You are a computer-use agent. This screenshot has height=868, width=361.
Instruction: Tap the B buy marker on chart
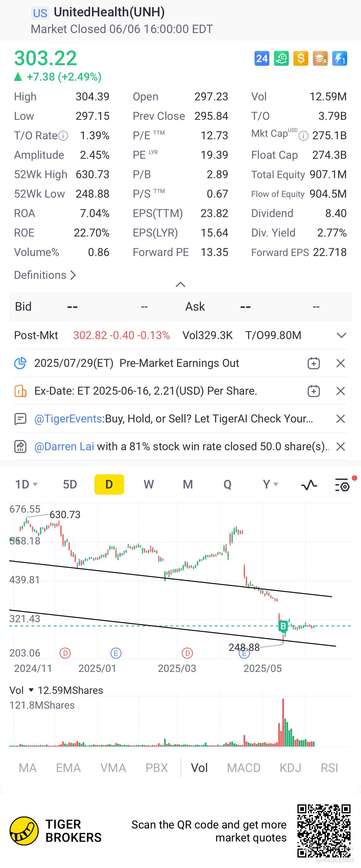(283, 626)
